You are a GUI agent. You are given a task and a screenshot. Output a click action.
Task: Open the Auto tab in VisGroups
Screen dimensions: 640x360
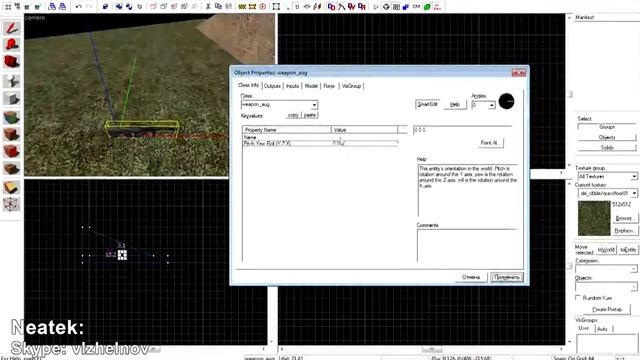tap(602, 329)
